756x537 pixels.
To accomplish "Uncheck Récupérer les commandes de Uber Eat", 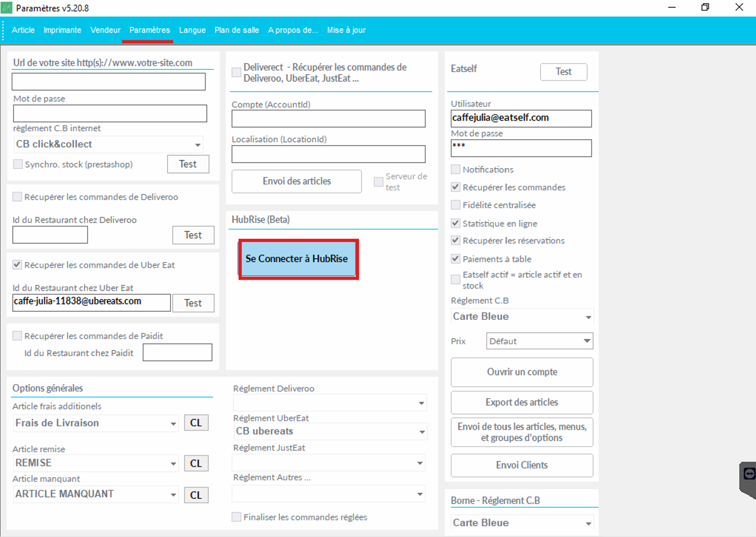I will coord(17,265).
